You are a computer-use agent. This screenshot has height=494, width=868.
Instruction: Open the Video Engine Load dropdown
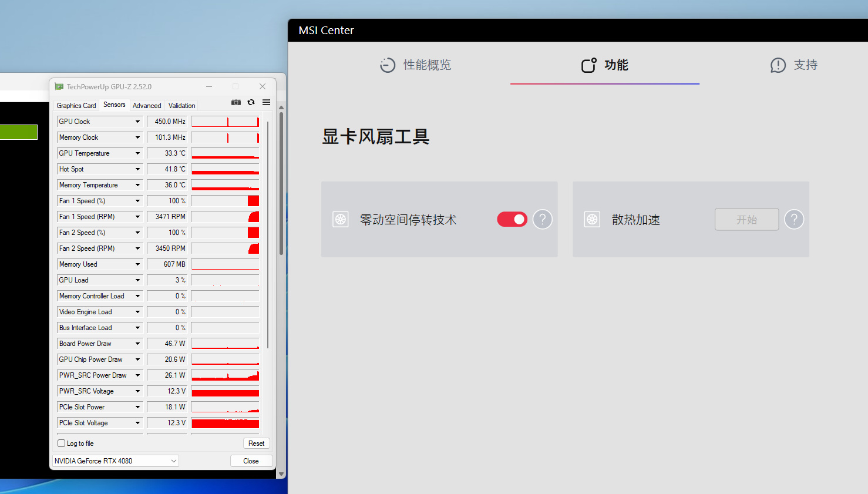137,312
